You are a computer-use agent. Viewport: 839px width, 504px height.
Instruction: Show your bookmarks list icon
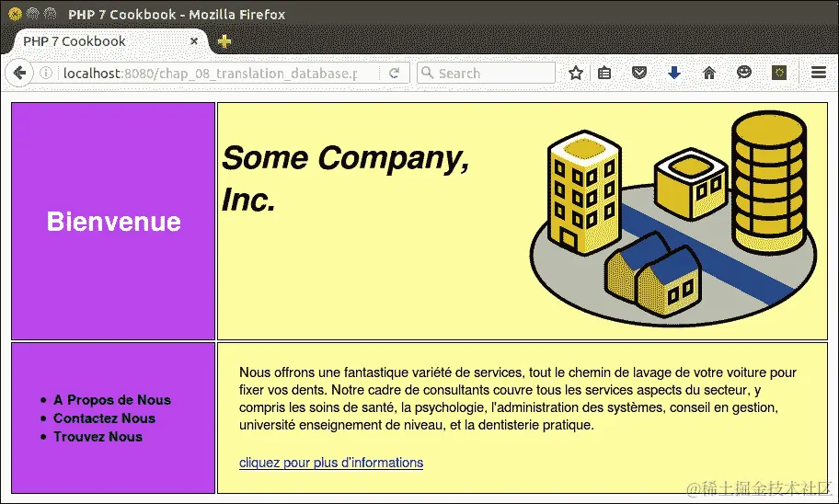pyautogui.click(x=604, y=73)
